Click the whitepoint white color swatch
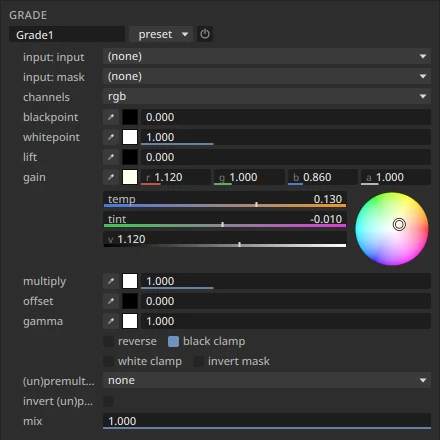The image size is (440, 440). pos(130,137)
